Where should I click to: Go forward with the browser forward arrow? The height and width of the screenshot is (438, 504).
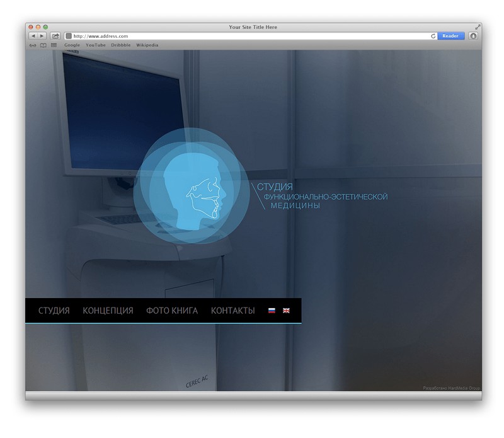[42, 36]
